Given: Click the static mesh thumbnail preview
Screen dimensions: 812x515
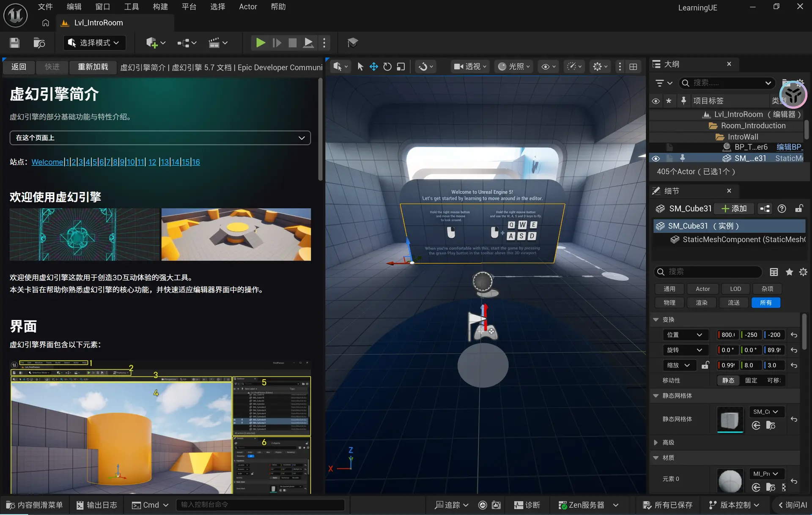Looking at the screenshot, I should [730, 419].
